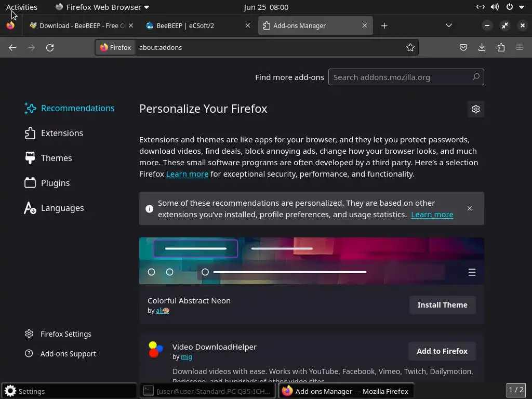Screen dimensions: 532x399
Task: Open the Pocket save icon
Action: point(463,47)
